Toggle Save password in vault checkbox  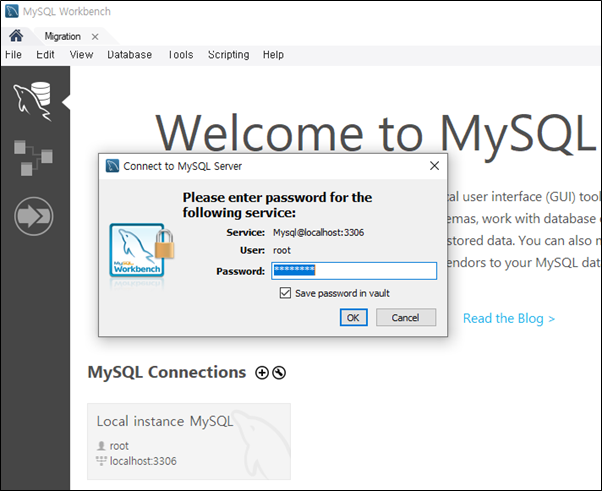tap(285, 293)
